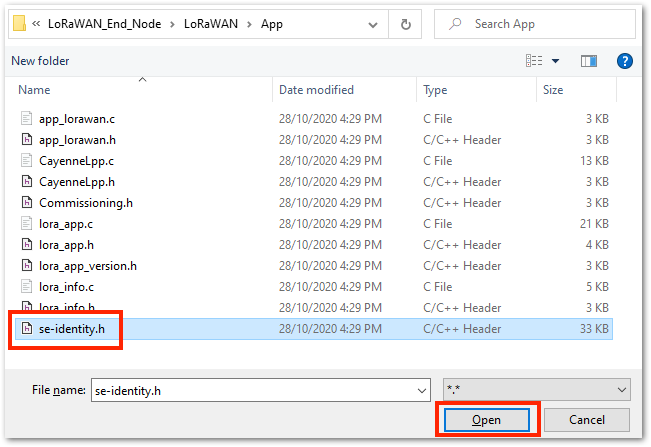651x447 pixels.
Task: Expand LoRaWAN breadcrumb arrow
Action: coord(249,24)
